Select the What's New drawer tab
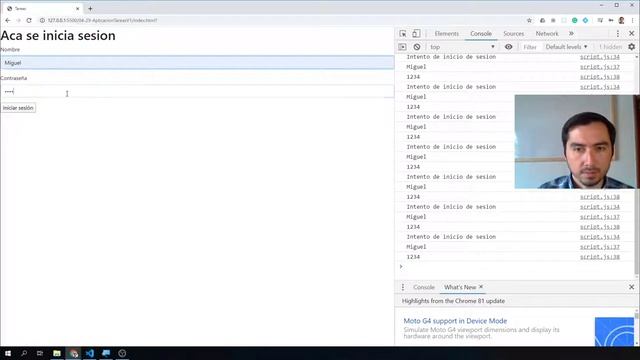Screen dimensions: 640x360 pyautogui.click(x=460, y=287)
